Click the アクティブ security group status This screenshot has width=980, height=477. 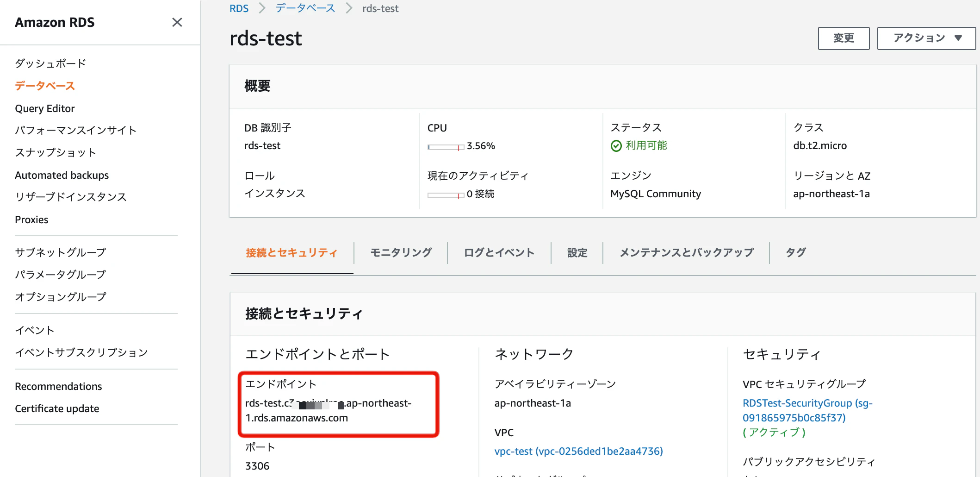point(774,432)
